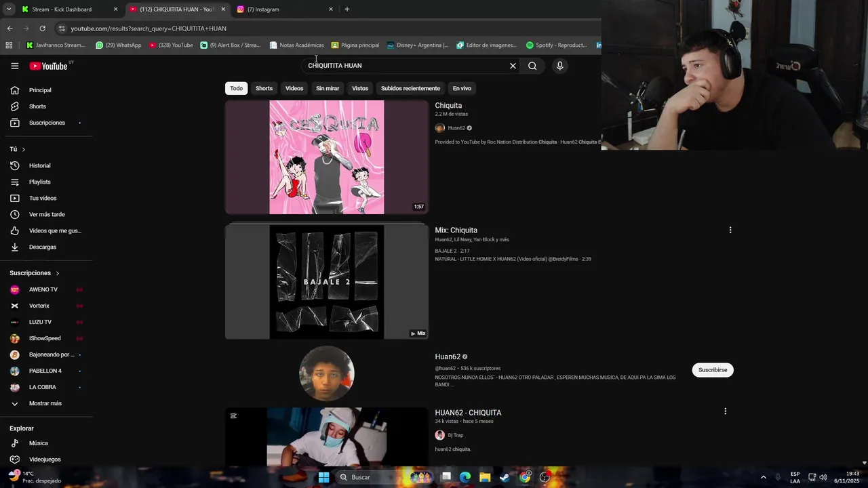
Task: Expand the Tú section chevron
Action: [x=23, y=149]
